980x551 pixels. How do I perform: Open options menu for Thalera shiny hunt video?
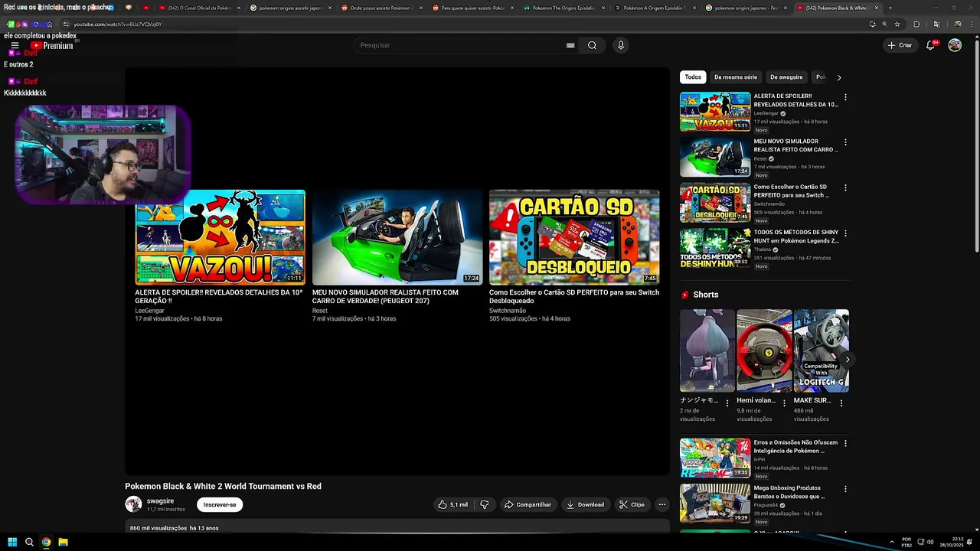point(845,233)
